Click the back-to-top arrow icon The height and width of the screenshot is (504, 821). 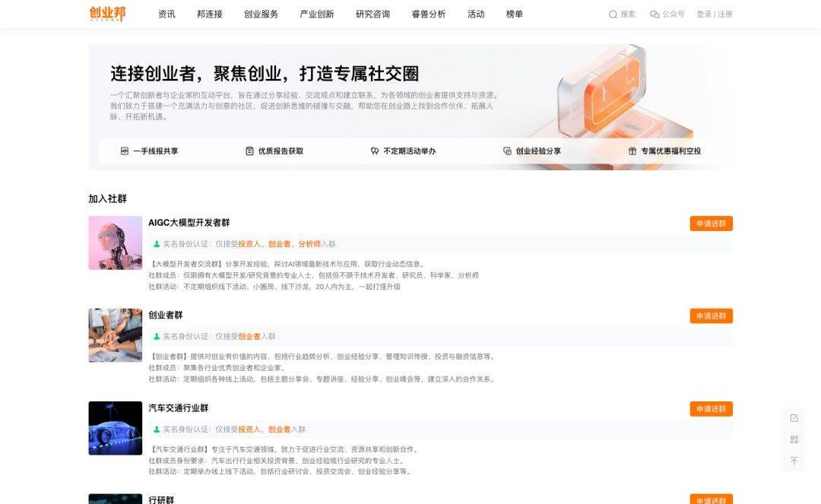pyautogui.click(x=794, y=461)
